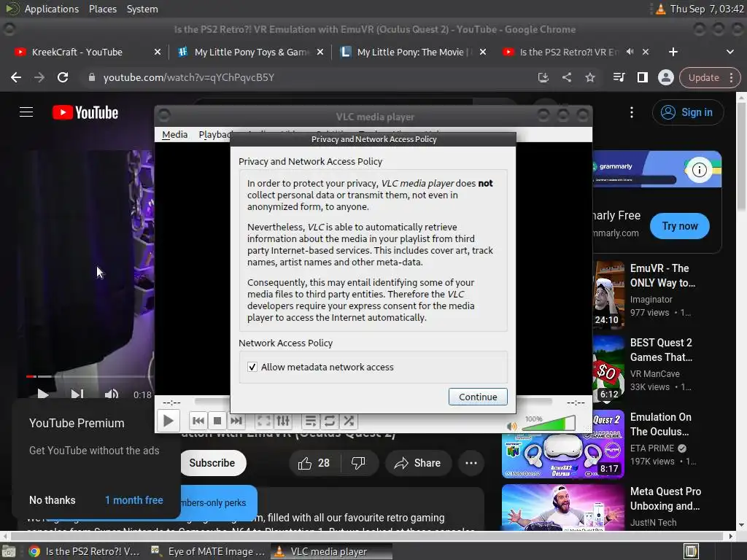Click VLC stop playback button
The width and height of the screenshot is (747, 560).
pyautogui.click(x=217, y=421)
